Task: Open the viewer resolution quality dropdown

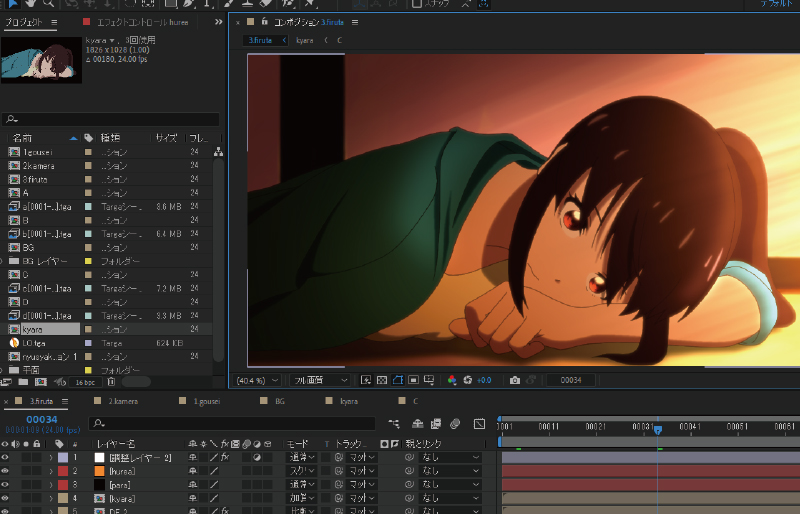Action: click(319, 380)
